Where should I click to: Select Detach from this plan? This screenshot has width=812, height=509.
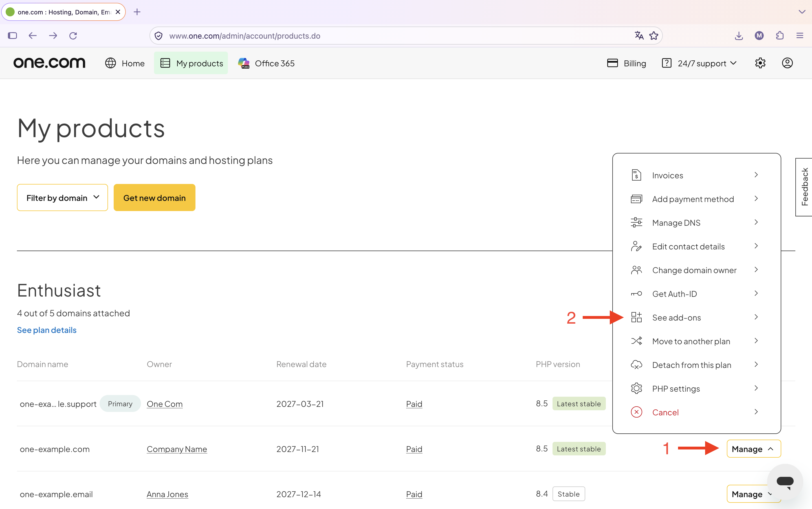click(x=696, y=365)
